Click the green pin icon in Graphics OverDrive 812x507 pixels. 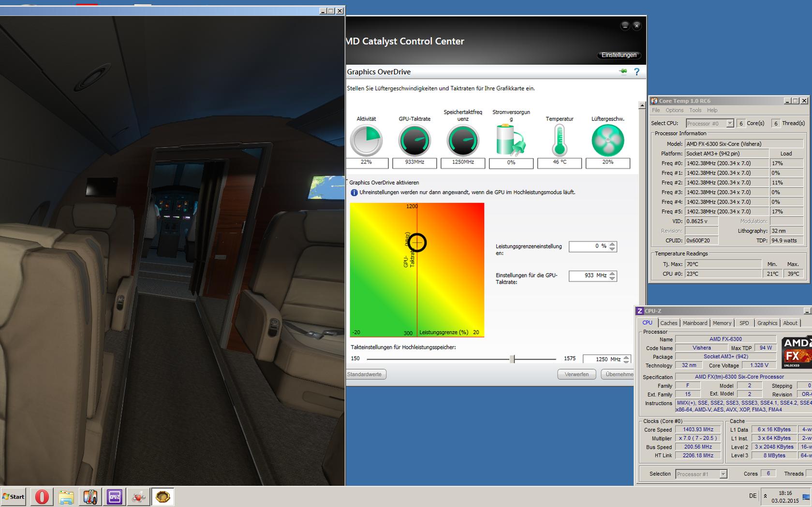pyautogui.click(x=623, y=72)
